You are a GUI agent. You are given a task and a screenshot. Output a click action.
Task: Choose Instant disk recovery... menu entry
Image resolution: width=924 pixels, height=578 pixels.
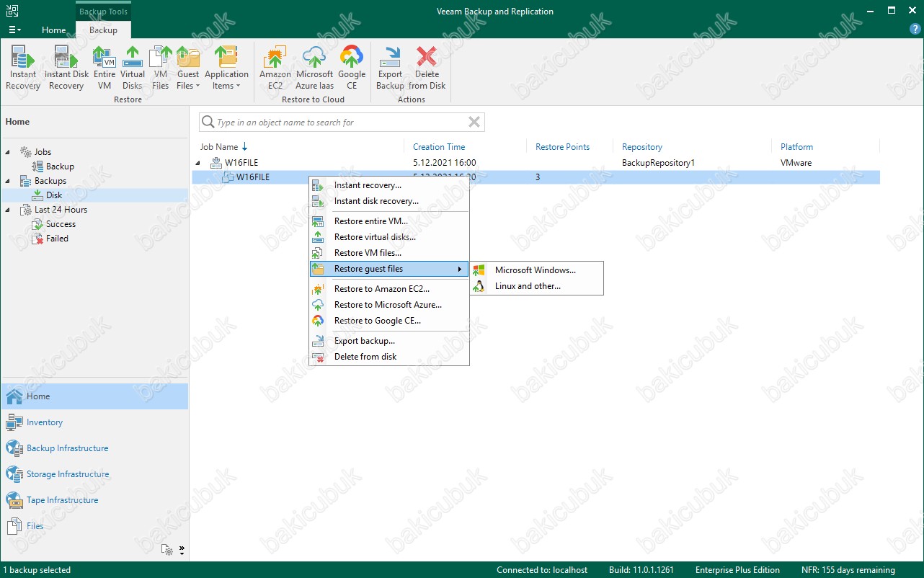[389, 201]
